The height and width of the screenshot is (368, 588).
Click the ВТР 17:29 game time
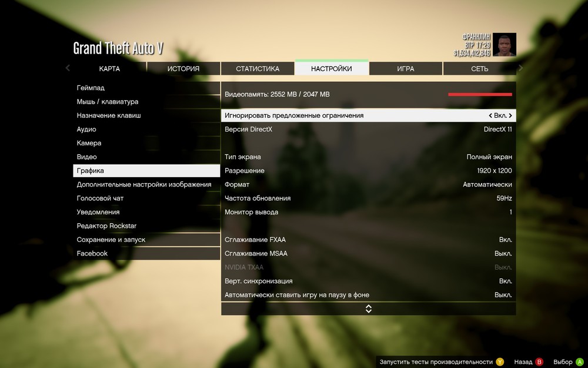[477, 45]
